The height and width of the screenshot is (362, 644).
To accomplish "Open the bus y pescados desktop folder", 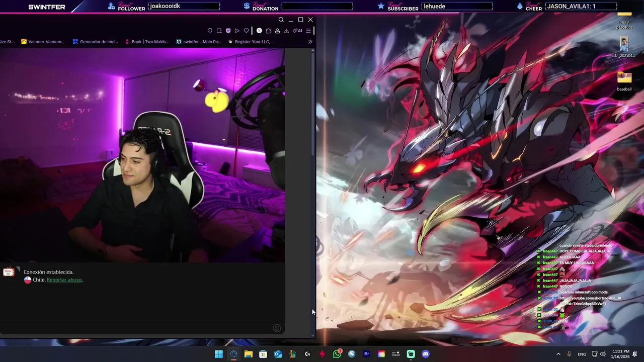I will click(624, 20).
